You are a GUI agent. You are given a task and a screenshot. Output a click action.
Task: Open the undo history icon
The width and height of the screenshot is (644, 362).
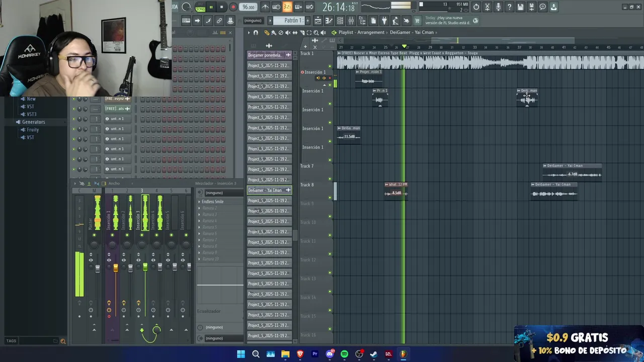click(476, 7)
